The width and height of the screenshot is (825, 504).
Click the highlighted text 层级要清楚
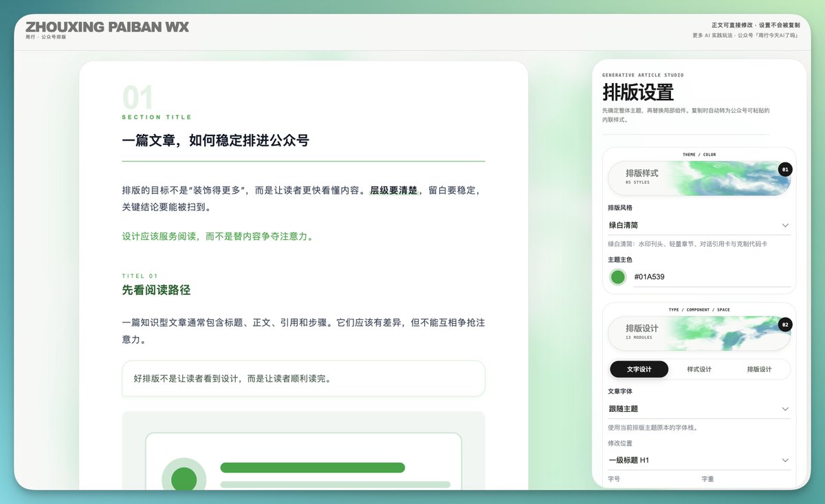tap(394, 190)
